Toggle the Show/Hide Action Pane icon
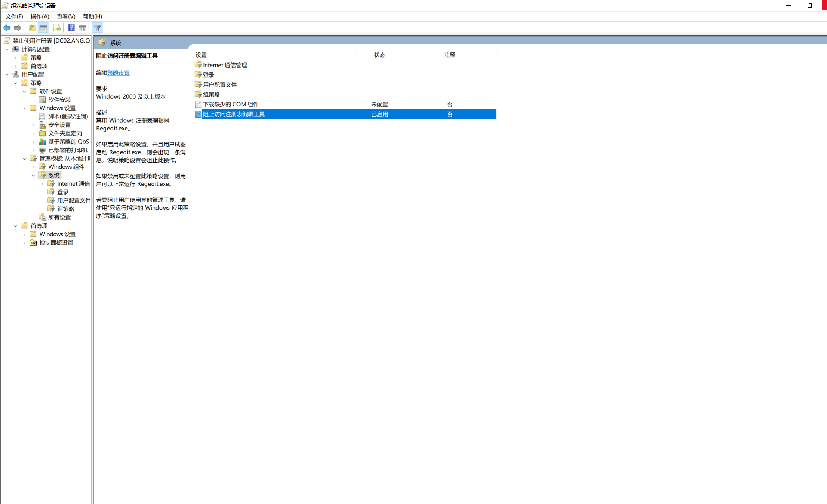The width and height of the screenshot is (827, 504). 83,28
